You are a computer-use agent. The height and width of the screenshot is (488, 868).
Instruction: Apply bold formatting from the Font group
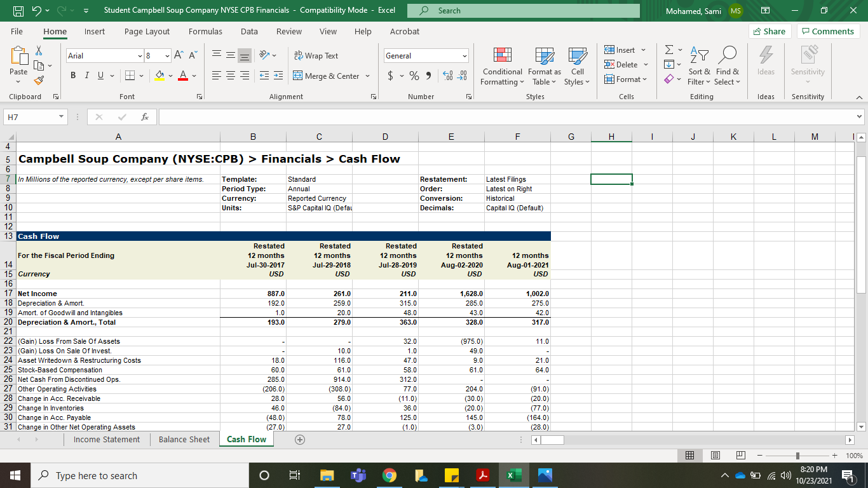(72, 75)
